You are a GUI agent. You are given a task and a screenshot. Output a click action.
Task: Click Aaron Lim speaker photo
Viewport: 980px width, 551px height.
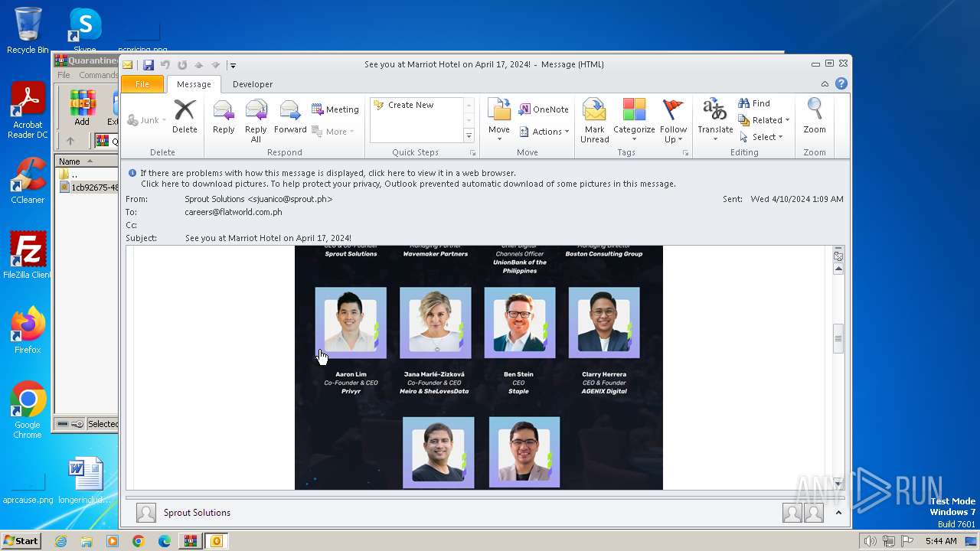(x=351, y=323)
